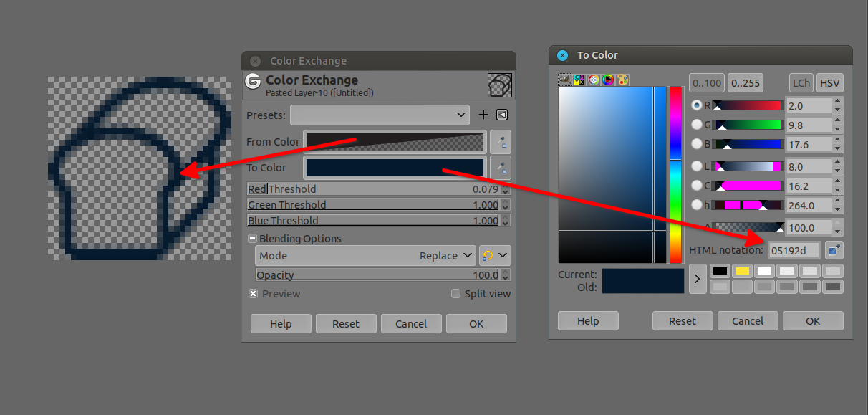The width and height of the screenshot is (868, 415).
Task: Select the R channel radio button
Action: 697,105
